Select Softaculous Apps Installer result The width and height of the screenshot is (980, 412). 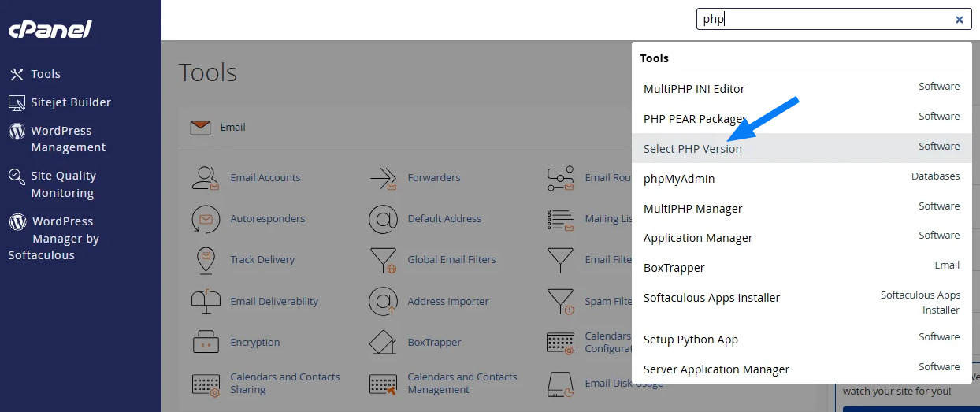(711, 298)
